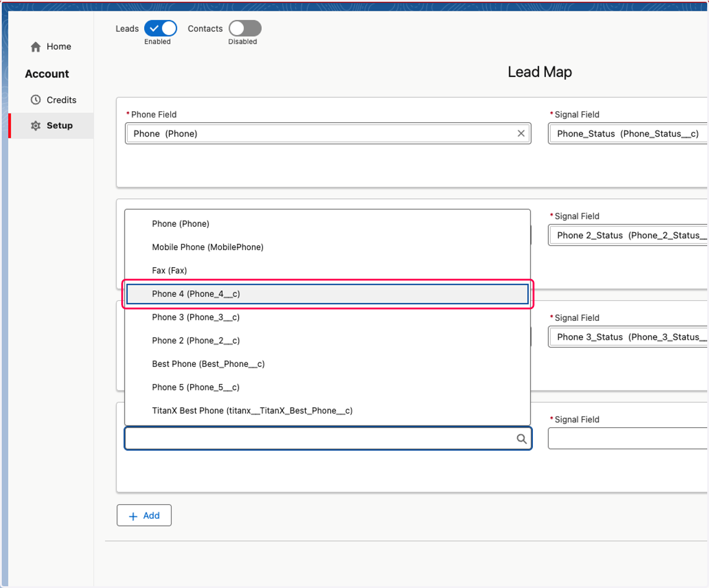Click the Phone (Phone) field box
The image size is (709, 588).
pos(328,134)
